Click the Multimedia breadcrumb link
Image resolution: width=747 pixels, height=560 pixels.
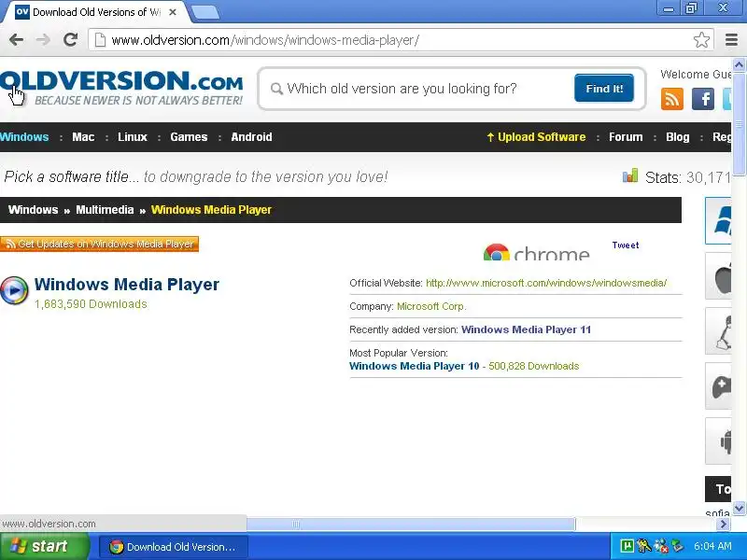[x=105, y=210]
